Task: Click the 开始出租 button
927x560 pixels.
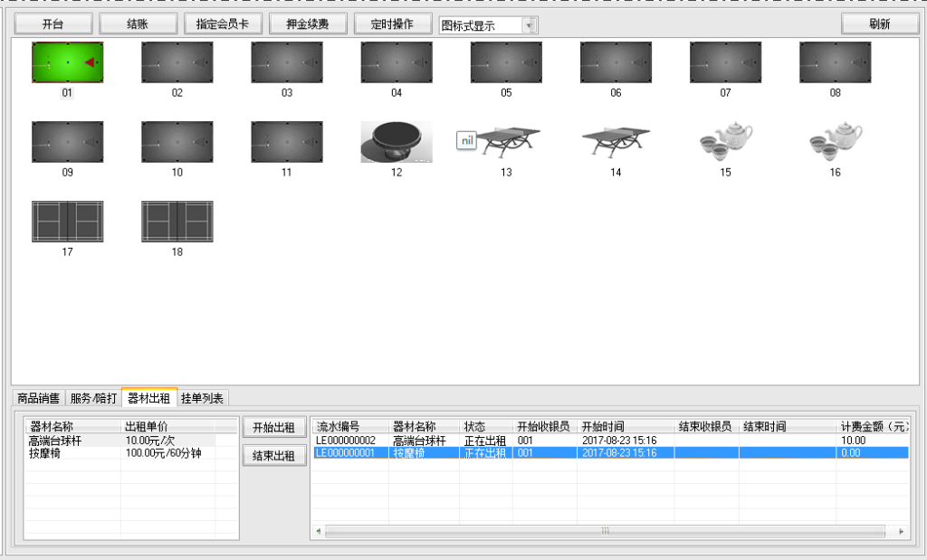Action: [x=273, y=427]
